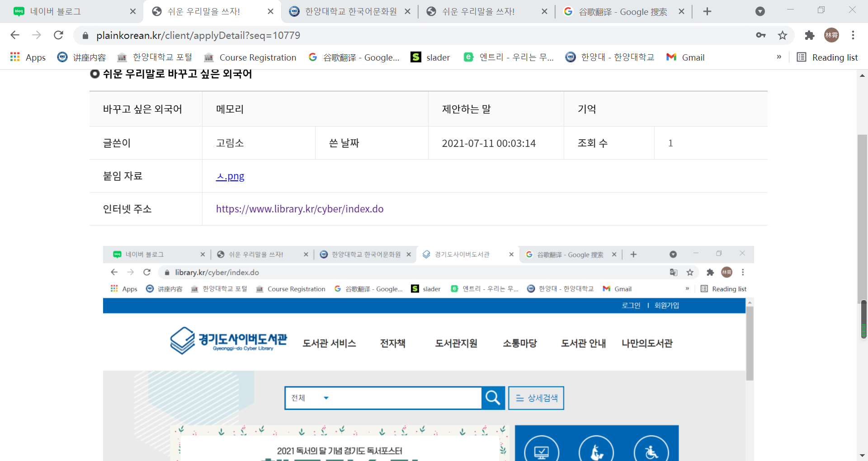Click the user profile avatar

pos(831,35)
